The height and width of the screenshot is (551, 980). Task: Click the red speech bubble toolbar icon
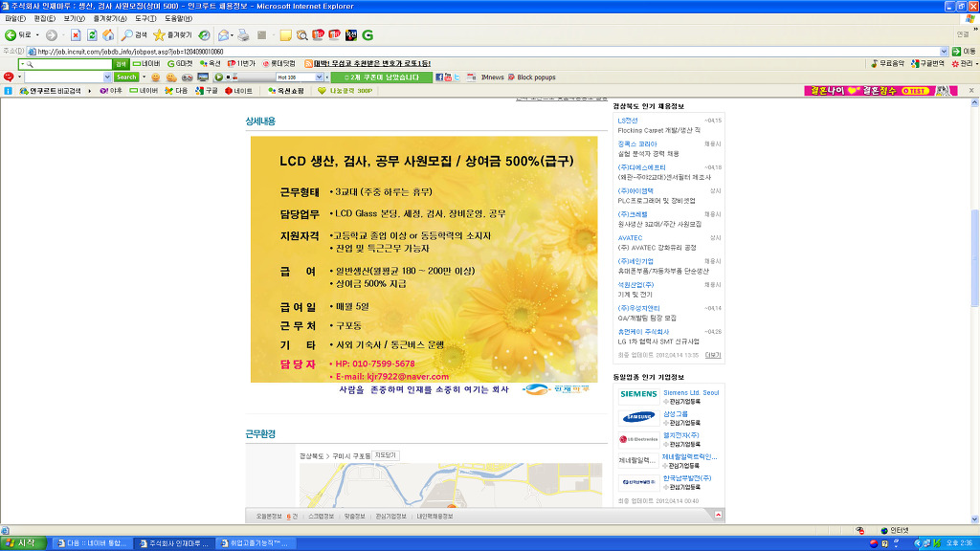(9, 77)
